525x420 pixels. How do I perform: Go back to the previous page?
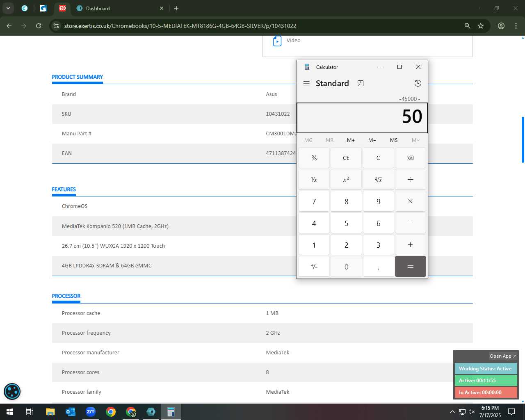[9, 26]
